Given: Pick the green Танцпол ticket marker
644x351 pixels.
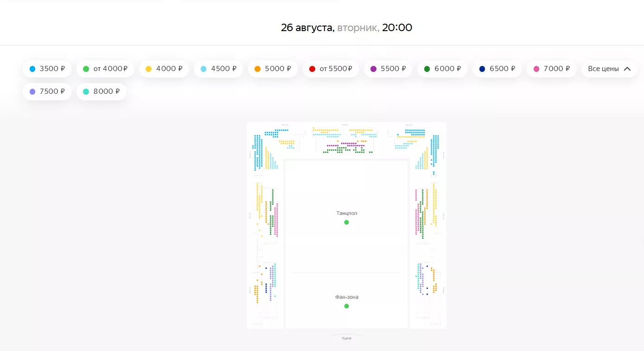Looking at the screenshot, I should (x=346, y=222).
